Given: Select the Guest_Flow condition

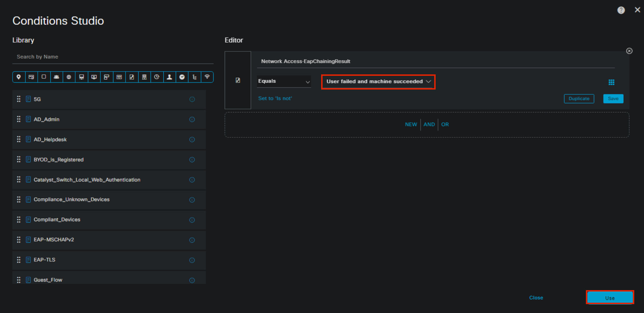Looking at the screenshot, I should click(109, 278).
